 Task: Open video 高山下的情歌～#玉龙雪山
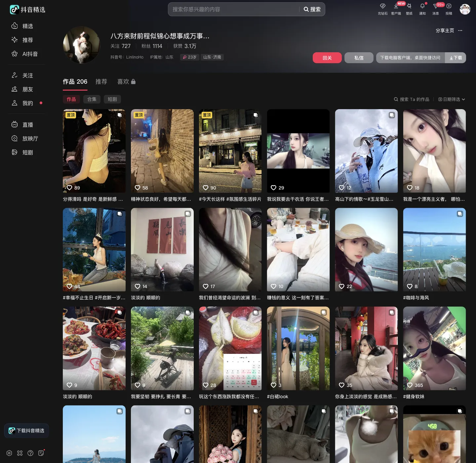[367, 151]
